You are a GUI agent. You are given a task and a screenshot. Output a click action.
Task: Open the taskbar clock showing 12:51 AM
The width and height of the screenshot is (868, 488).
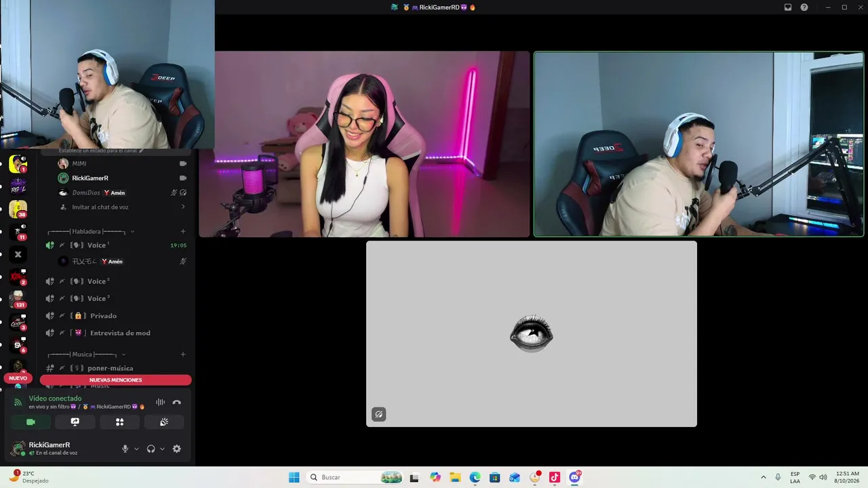(848, 477)
